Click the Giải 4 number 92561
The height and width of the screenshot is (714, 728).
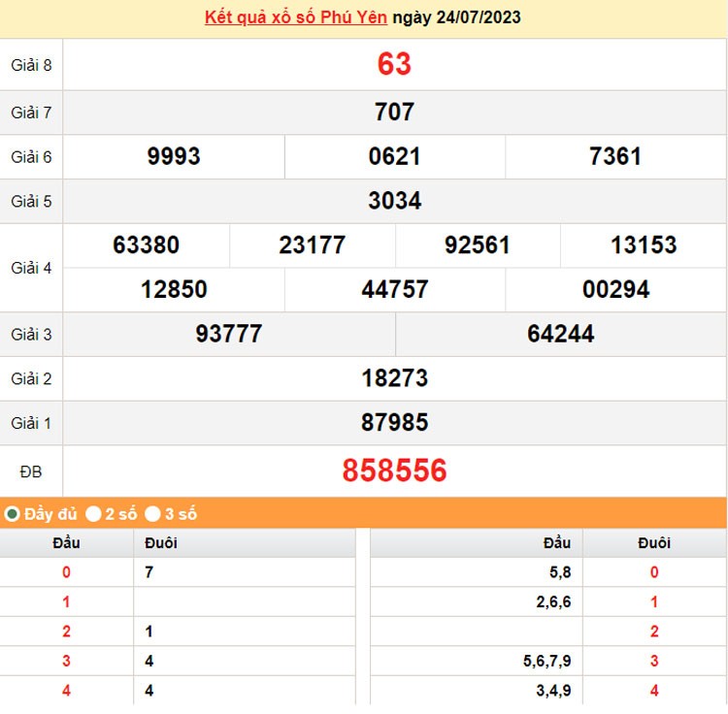click(x=478, y=245)
